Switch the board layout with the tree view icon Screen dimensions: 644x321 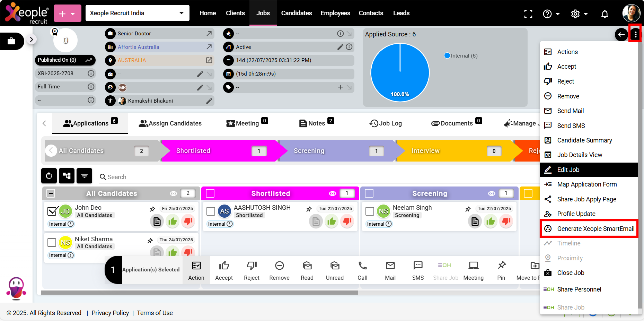point(67,176)
